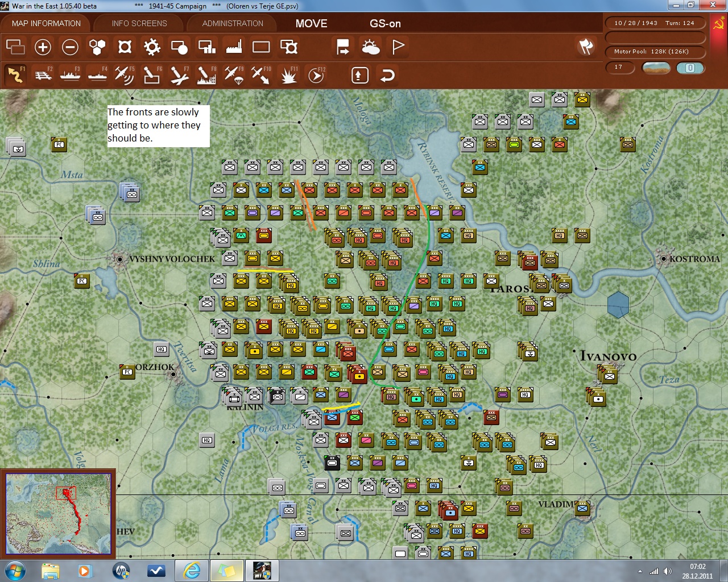Click the Vyshny Volochek city label

(172, 259)
